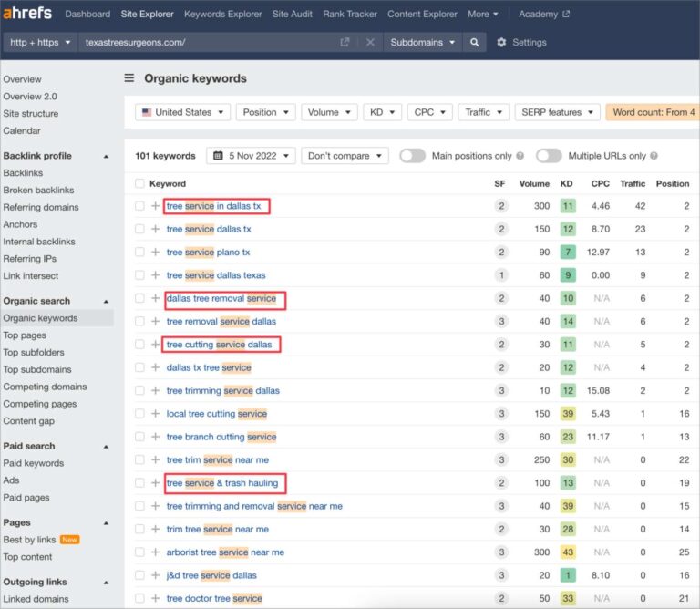
Task: Open Settings gear icon
Action: [501, 43]
